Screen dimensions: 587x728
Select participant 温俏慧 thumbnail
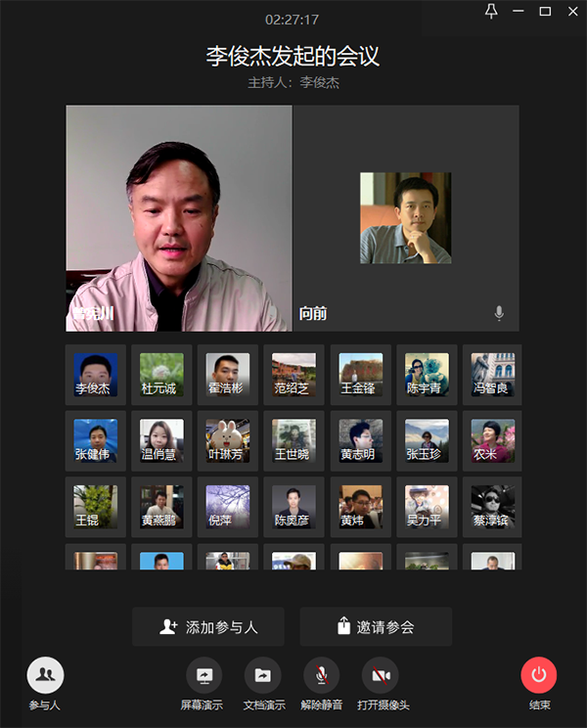(161, 440)
